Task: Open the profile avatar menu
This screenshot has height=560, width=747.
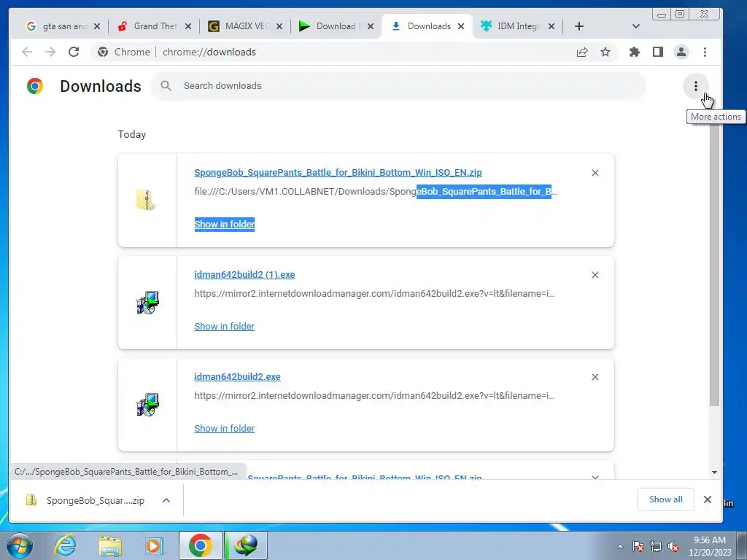Action: click(x=681, y=52)
